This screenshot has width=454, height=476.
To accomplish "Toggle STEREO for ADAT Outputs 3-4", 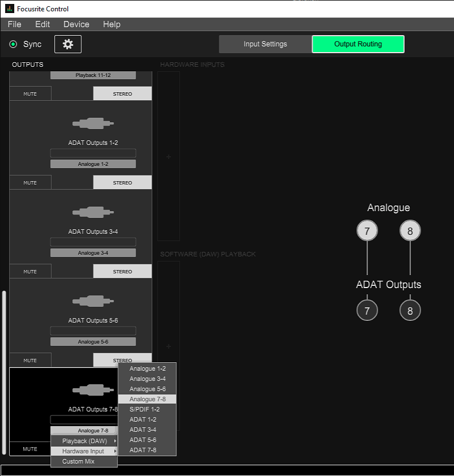I will click(x=123, y=271).
